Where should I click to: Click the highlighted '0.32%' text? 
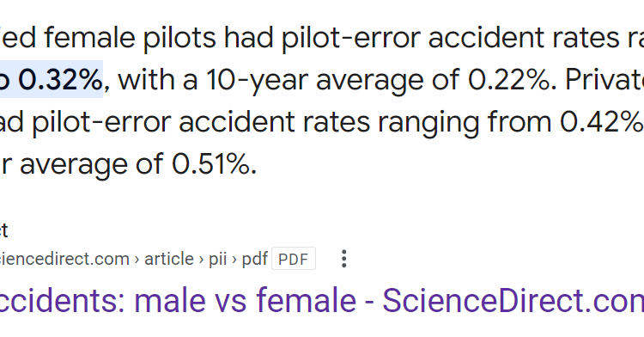60,79
